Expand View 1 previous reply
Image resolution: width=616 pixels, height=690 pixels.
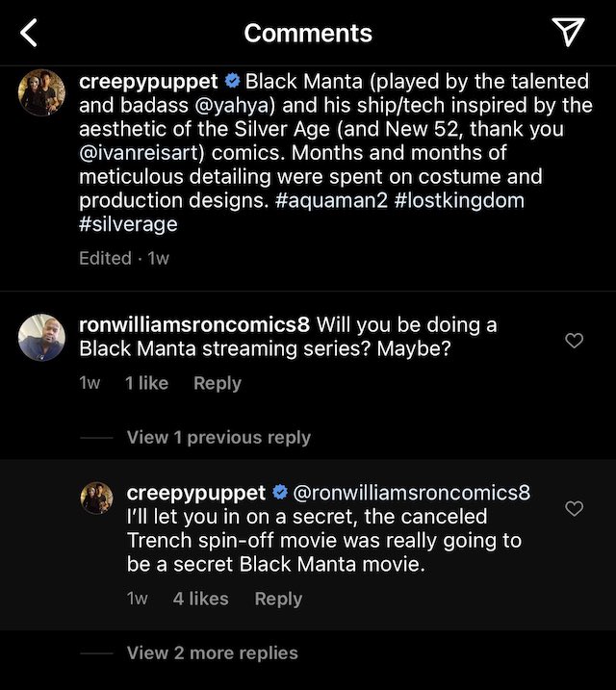coord(218,438)
